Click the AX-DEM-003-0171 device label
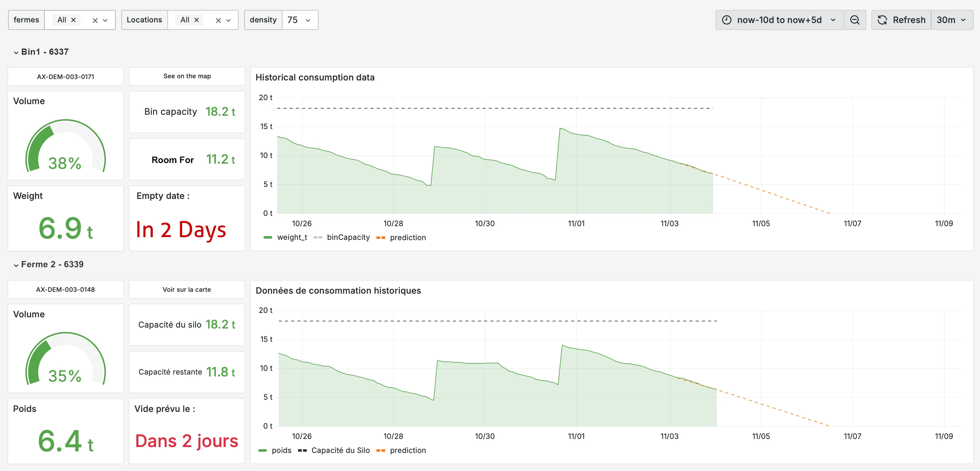The image size is (980, 471). point(65,77)
